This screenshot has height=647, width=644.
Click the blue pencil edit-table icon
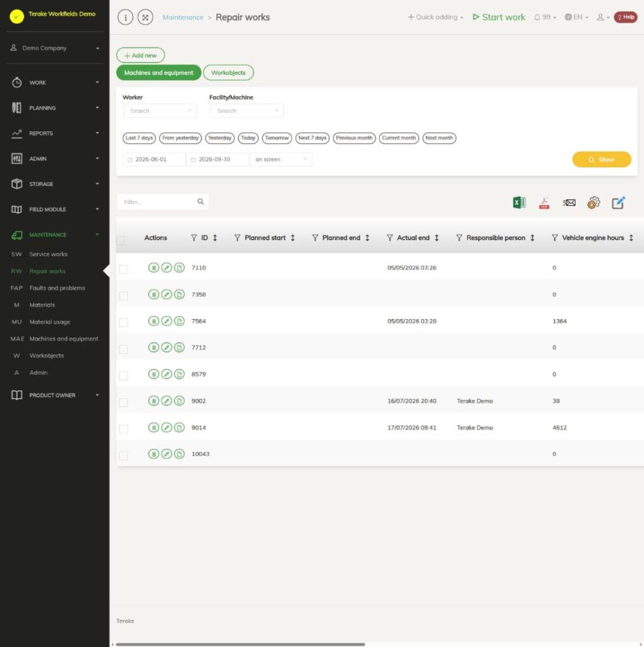[619, 203]
